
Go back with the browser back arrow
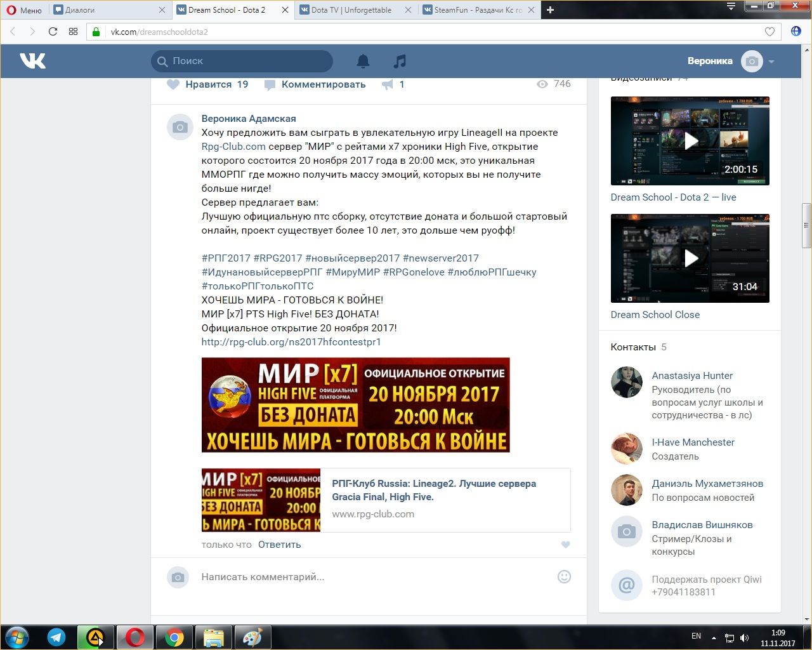click(x=13, y=31)
